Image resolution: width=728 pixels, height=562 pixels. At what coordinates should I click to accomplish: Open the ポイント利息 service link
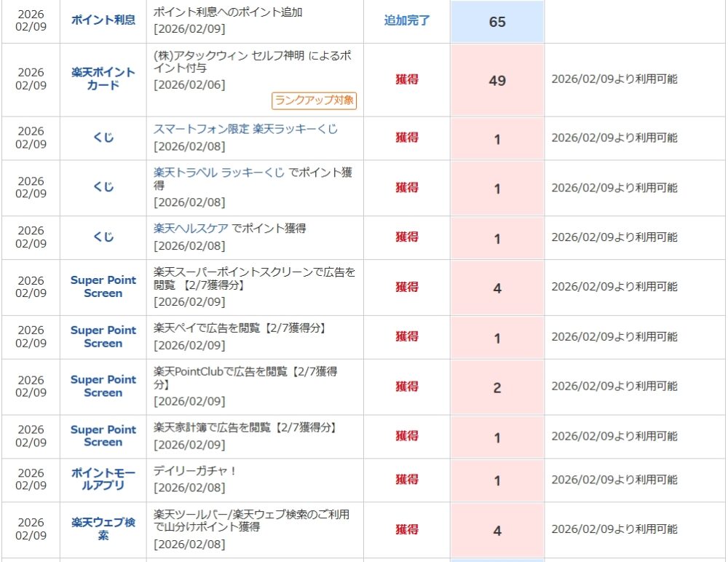click(103, 20)
